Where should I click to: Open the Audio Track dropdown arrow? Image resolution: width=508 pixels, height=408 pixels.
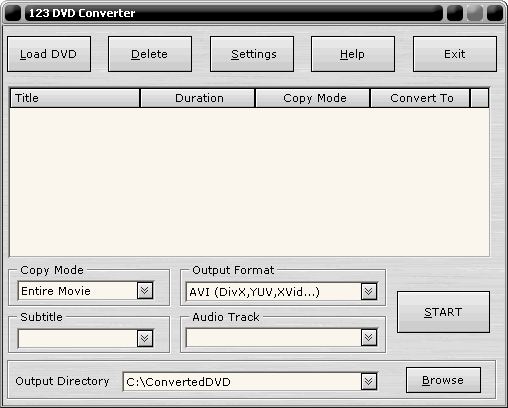[369, 338]
